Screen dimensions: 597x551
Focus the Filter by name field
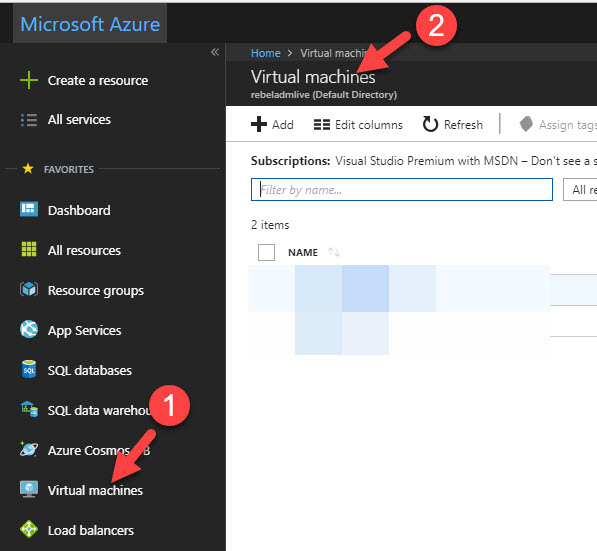402,189
